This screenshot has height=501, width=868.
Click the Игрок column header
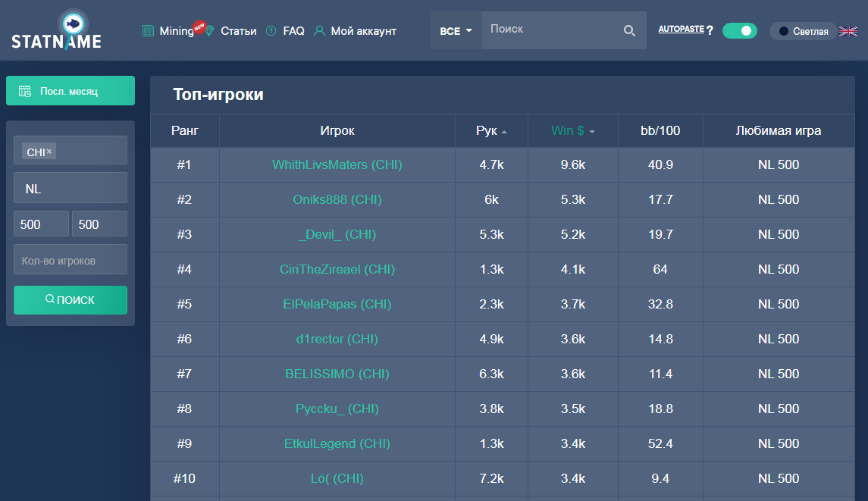pyautogui.click(x=337, y=130)
